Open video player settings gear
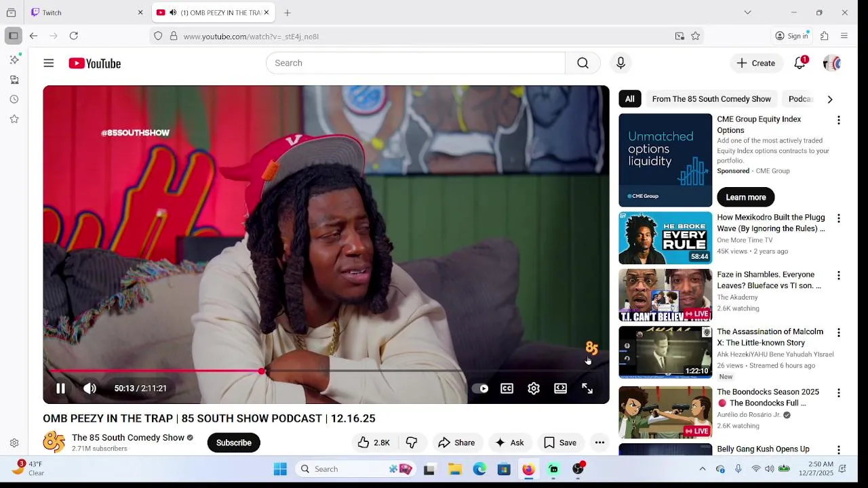The height and width of the screenshot is (488, 868). click(534, 388)
